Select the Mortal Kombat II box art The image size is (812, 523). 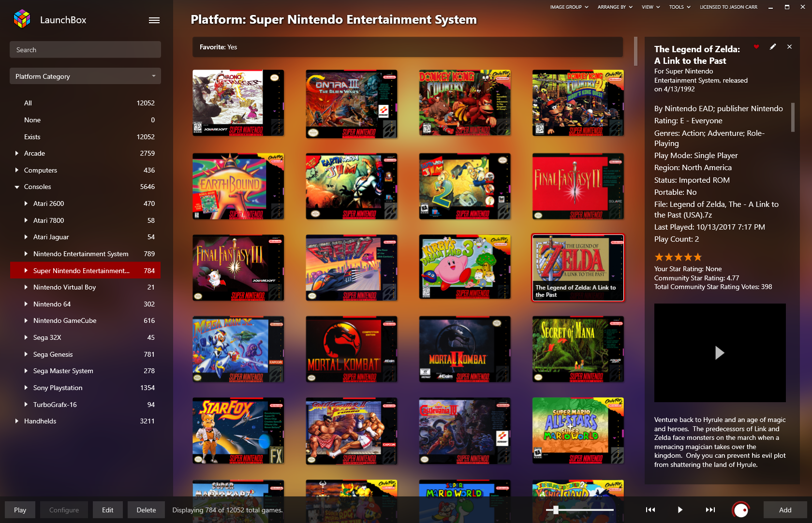[465, 349]
